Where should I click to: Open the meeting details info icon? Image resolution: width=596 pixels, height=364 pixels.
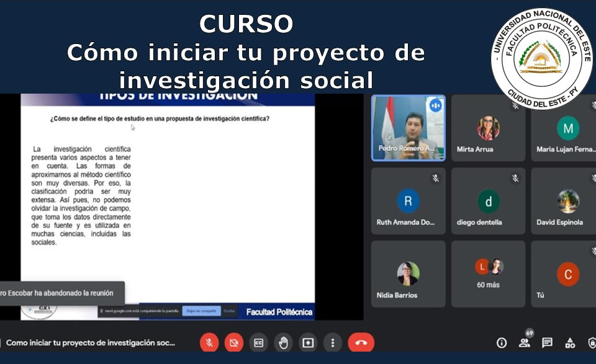pos(502,343)
